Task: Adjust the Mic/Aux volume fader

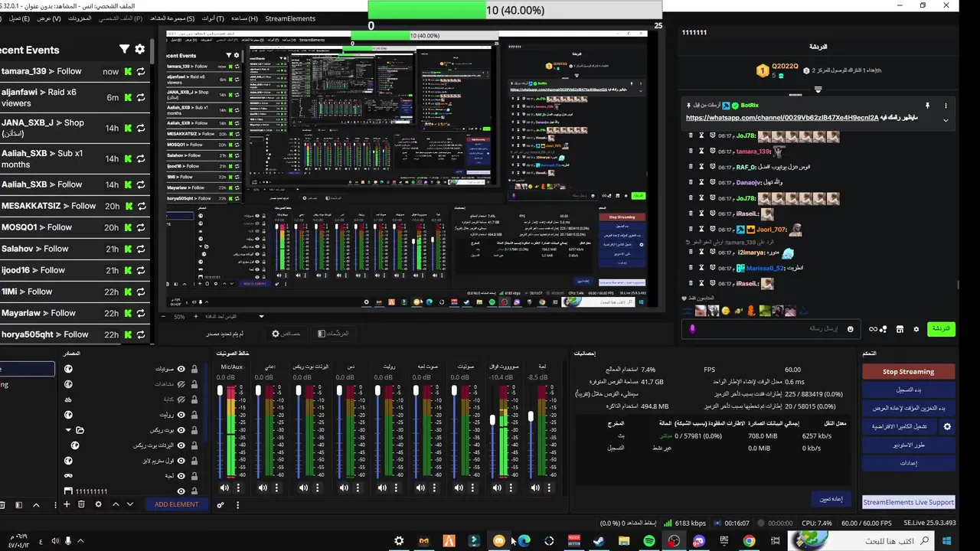Action: coord(220,391)
